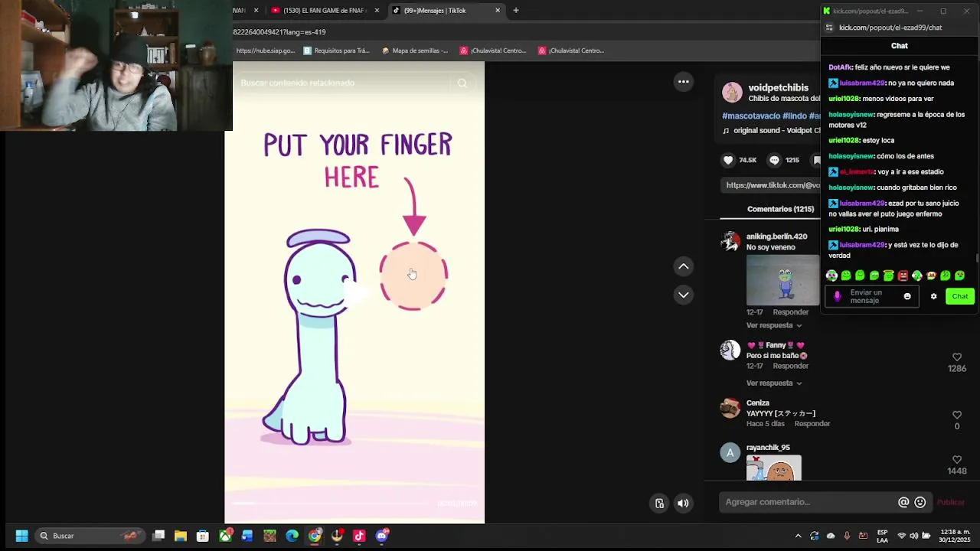Go to the previous video with up arrow
This screenshot has height=551, width=980.
pos(684,266)
